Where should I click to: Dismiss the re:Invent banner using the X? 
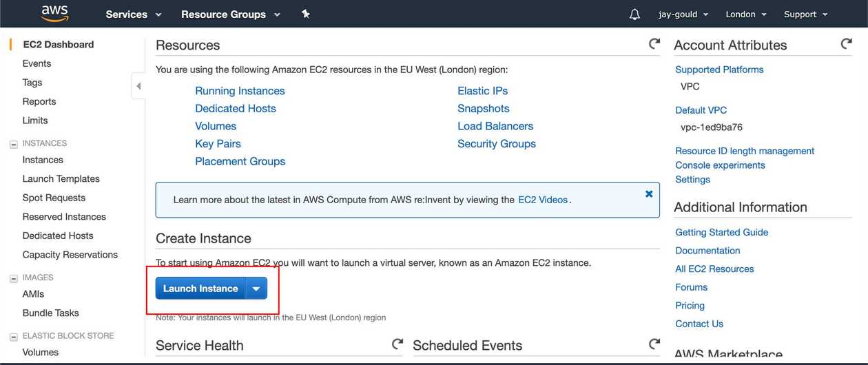pos(649,194)
